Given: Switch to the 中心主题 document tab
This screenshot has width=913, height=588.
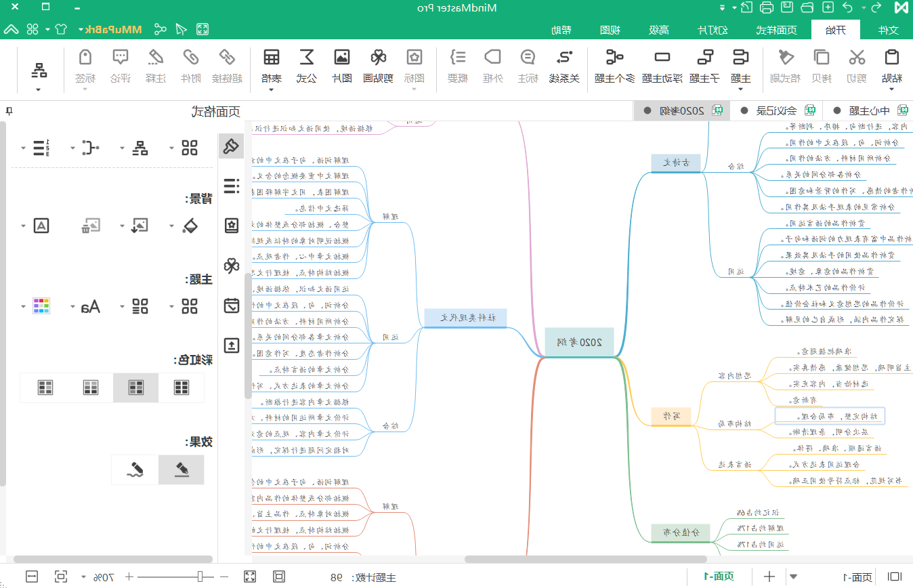Looking at the screenshot, I should tap(870, 111).
